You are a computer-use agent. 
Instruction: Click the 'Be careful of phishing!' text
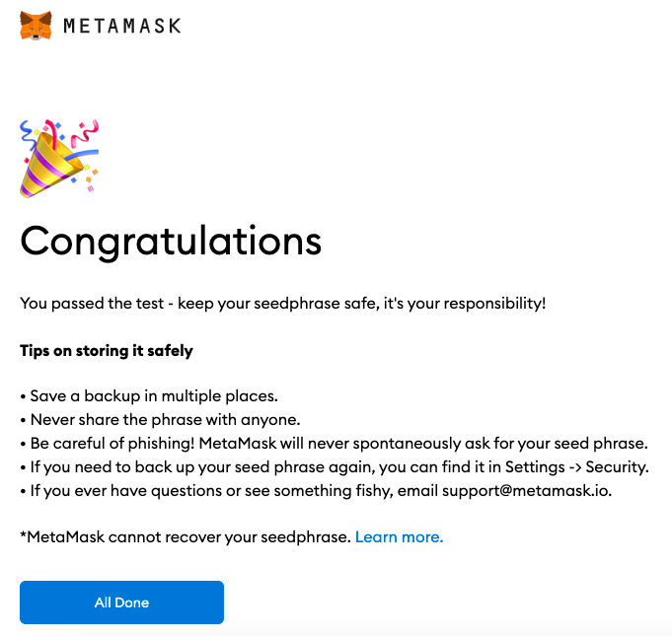click(112, 444)
